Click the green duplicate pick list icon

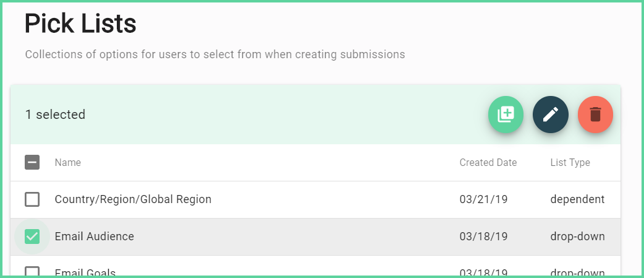pos(506,115)
